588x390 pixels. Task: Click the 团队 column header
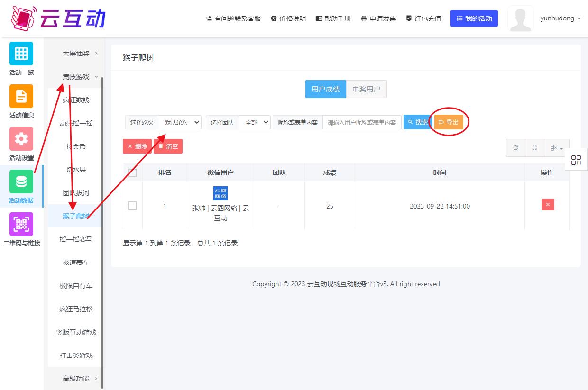[279, 172]
